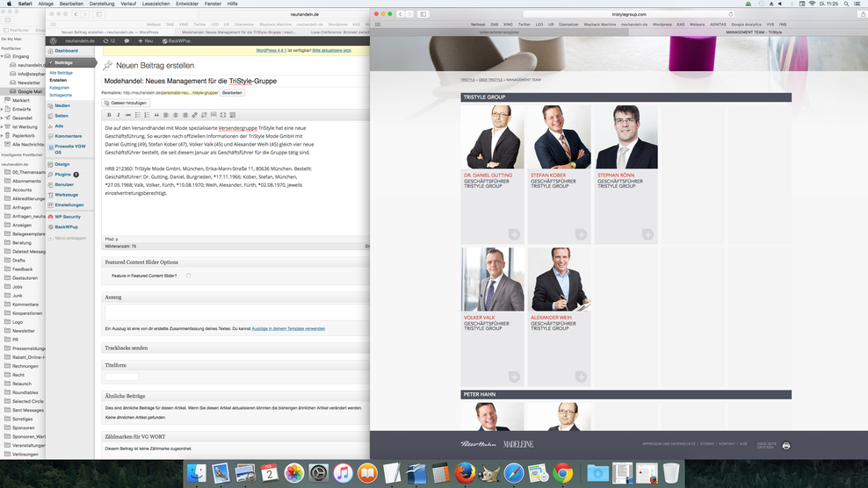The image size is (868, 488).
Task: Toggle bold formatting in WordPress editor
Action: tap(109, 115)
